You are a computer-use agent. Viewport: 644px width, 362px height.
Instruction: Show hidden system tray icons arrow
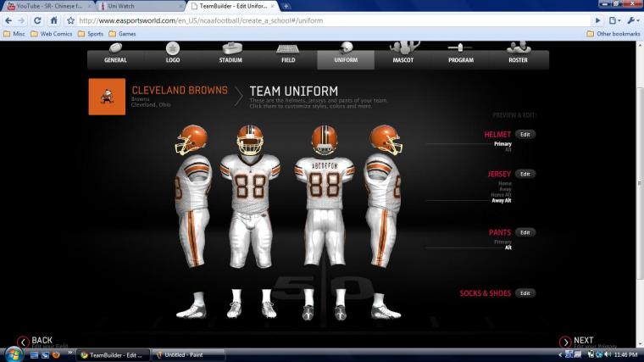[560, 354]
